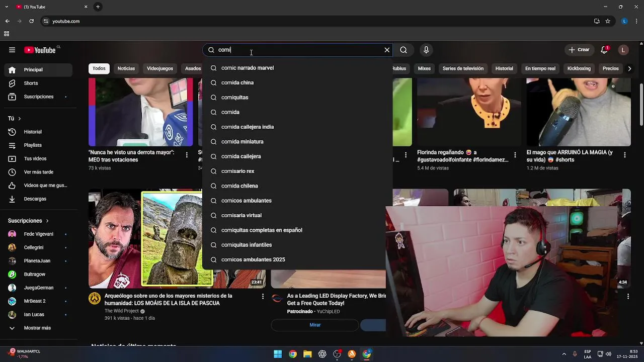Start voice search with microphone icon
Image resolution: width=644 pixels, height=362 pixels.
[x=426, y=50]
